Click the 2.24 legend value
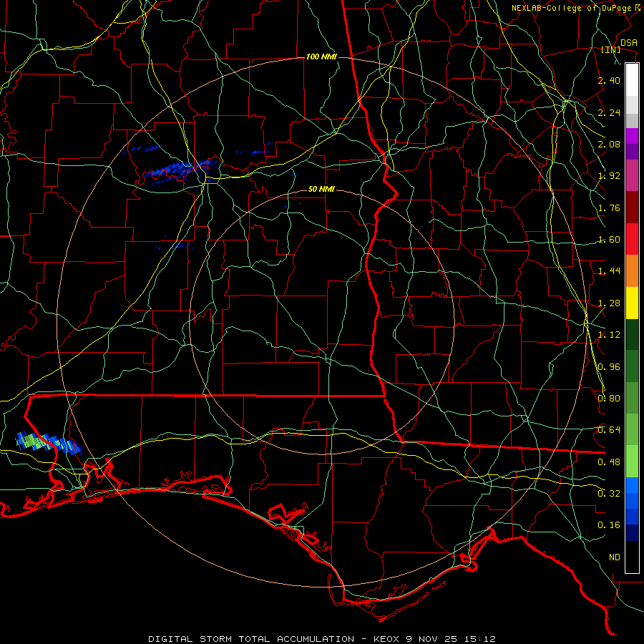 coord(609,112)
